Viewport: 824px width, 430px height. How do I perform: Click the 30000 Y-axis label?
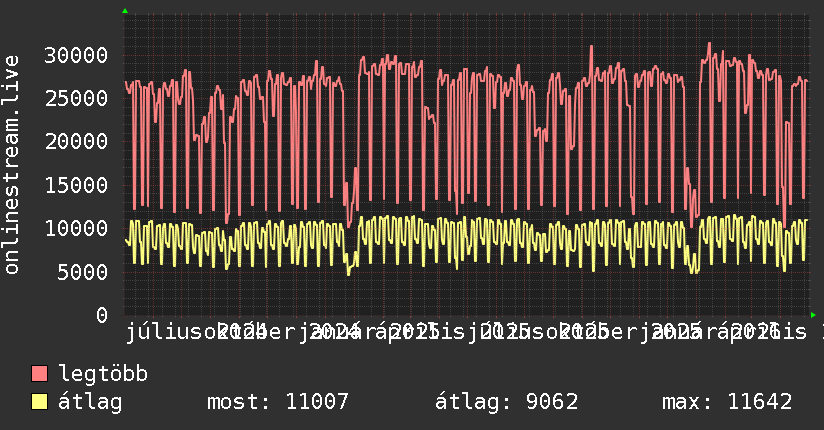coord(78,54)
